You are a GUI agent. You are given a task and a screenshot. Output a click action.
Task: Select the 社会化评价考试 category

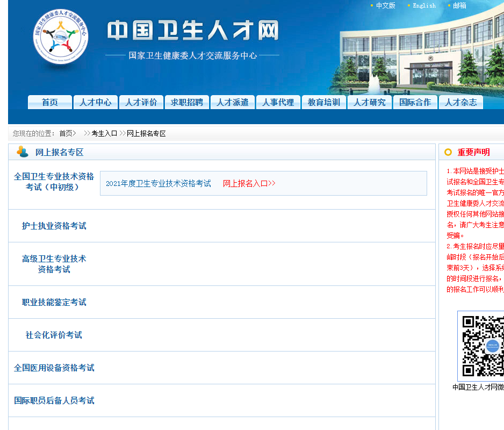click(x=54, y=335)
